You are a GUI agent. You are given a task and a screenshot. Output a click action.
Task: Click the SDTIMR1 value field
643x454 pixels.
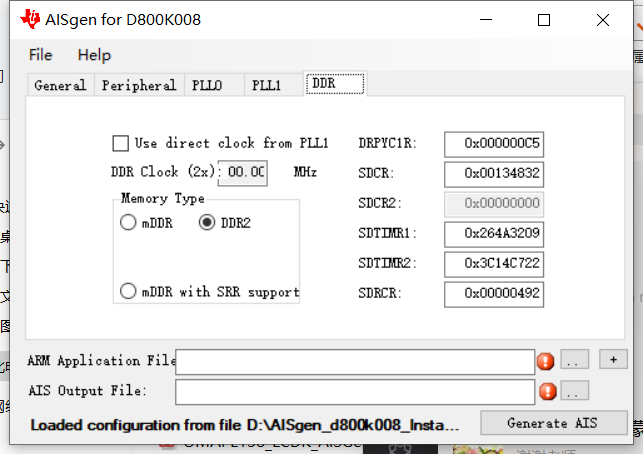pyautogui.click(x=494, y=234)
